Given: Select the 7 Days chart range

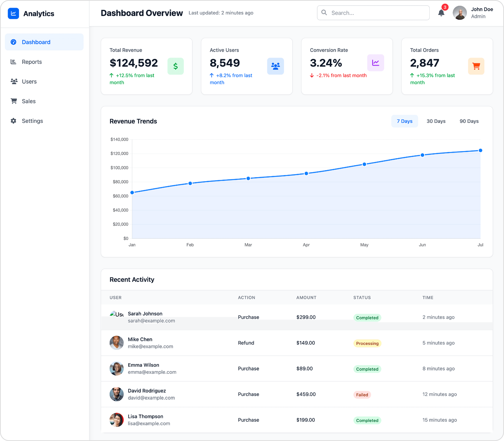Looking at the screenshot, I should point(404,121).
